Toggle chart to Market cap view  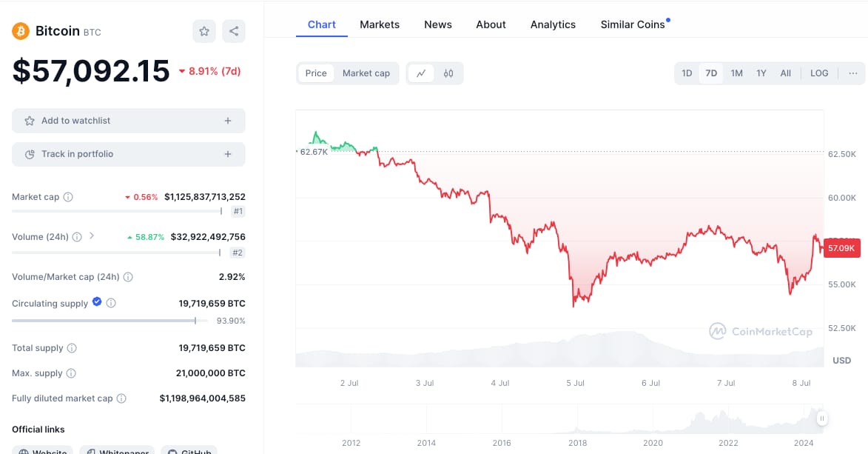(366, 73)
